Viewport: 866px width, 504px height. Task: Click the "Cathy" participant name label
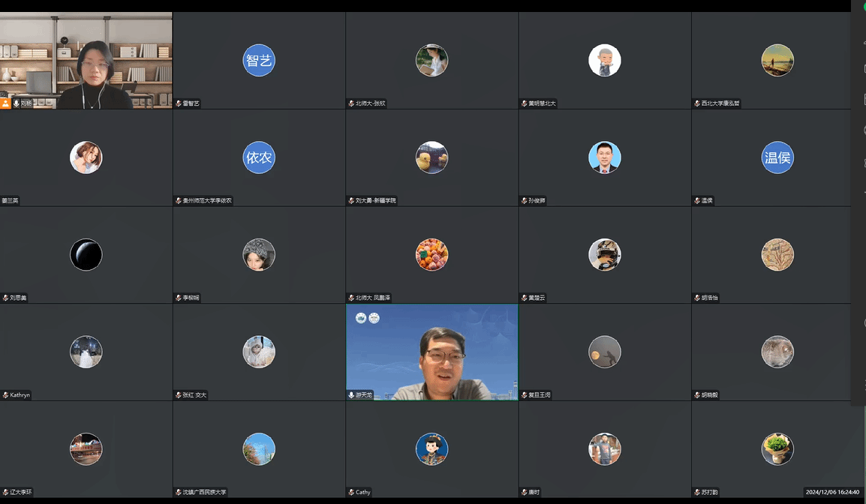[363, 493]
